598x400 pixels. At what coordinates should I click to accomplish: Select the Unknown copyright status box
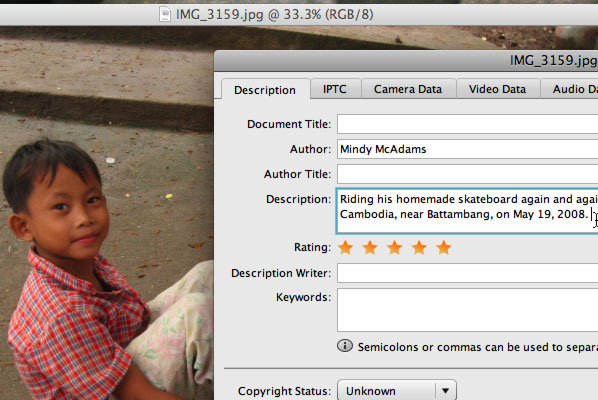[397, 390]
